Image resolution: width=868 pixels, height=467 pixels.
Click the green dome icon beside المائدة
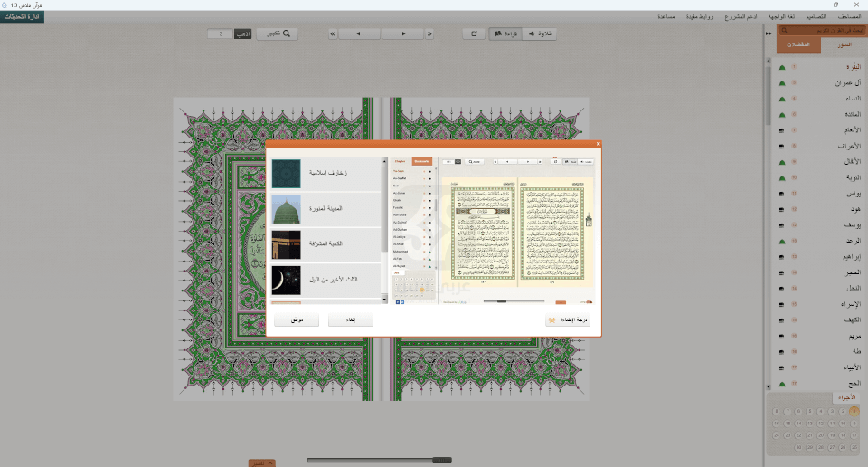[x=782, y=115]
